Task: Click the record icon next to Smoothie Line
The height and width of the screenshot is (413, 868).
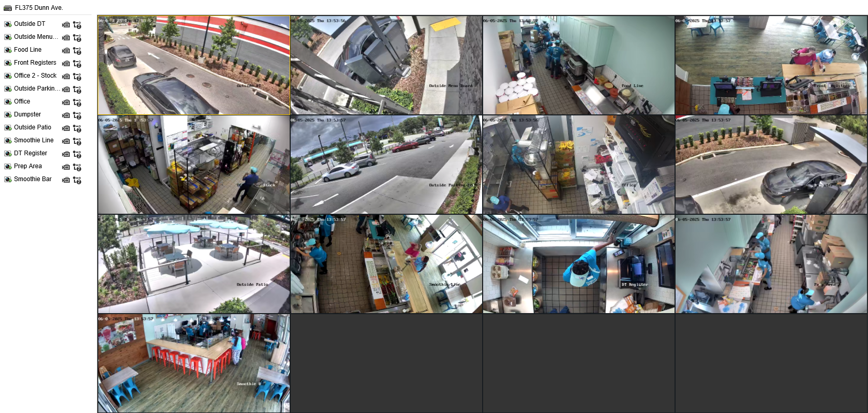Action: tap(66, 141)
